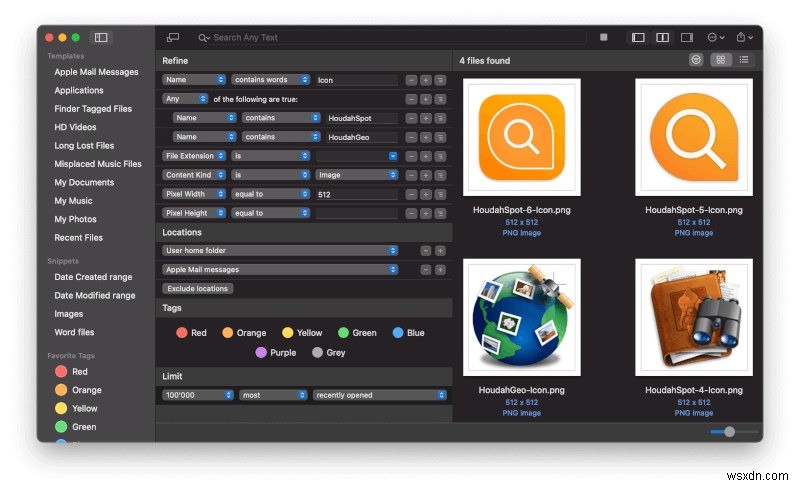This screenshot has width=800, height=486.
Task: Toggle the Orange tag filter in Tags
Action: pyautogui.click(x=244, y=333)
